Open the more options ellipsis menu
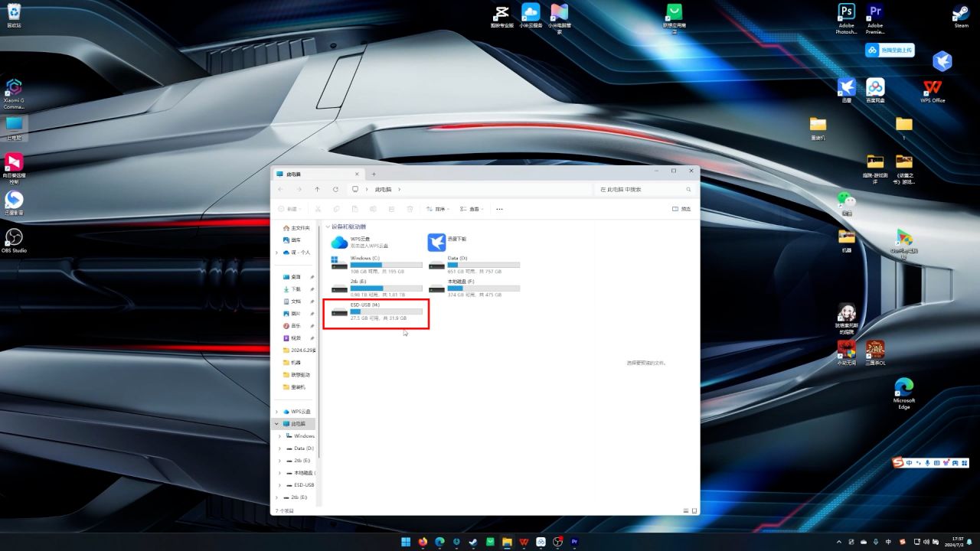Image resolution: width=980 pixels, height=551 pixels. pyautogui.click(x=499, y=209)
